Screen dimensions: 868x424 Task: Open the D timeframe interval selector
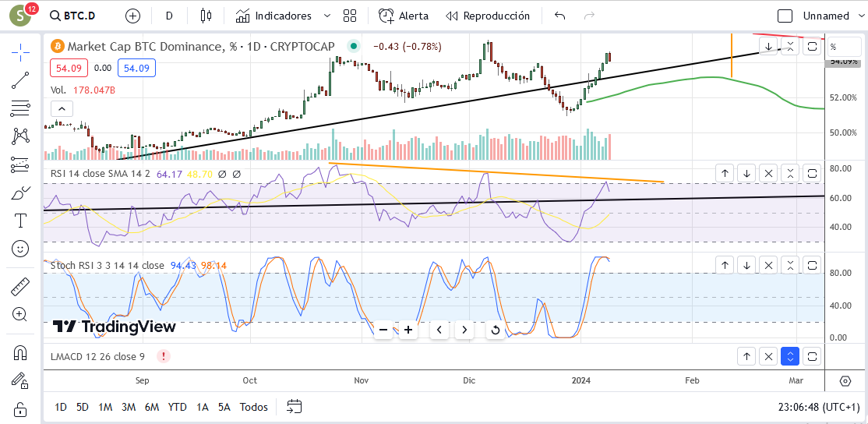click(x=169, y=16)
